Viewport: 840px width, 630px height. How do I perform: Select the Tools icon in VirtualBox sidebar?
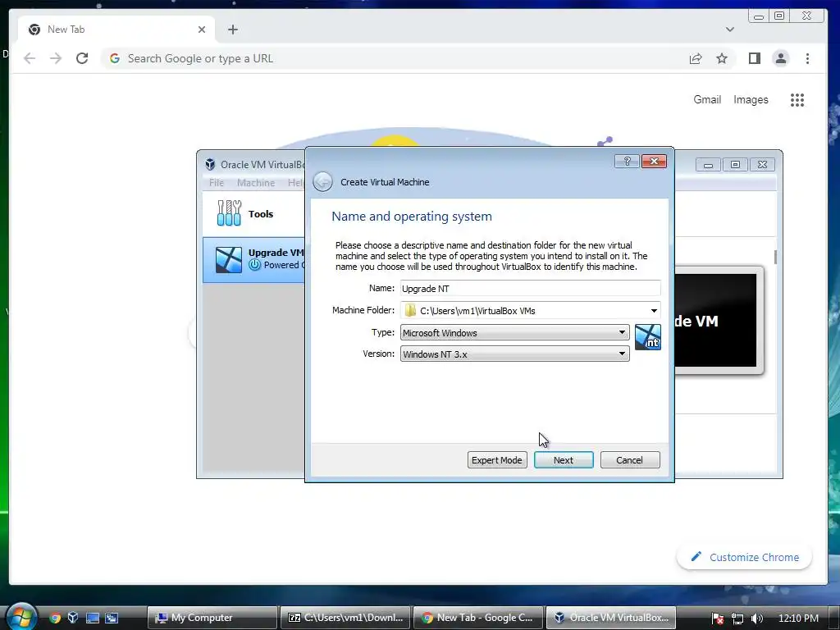point(230,213)
